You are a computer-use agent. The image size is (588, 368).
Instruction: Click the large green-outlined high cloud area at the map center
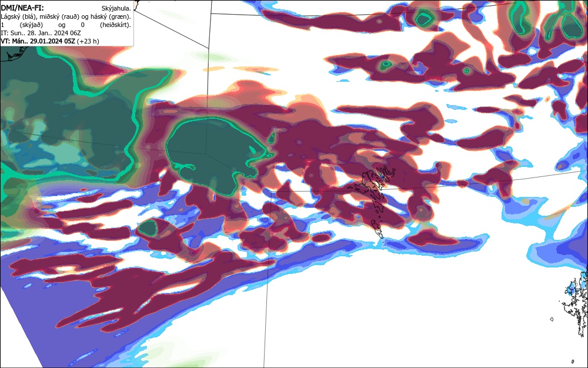[x=218, y=156]
